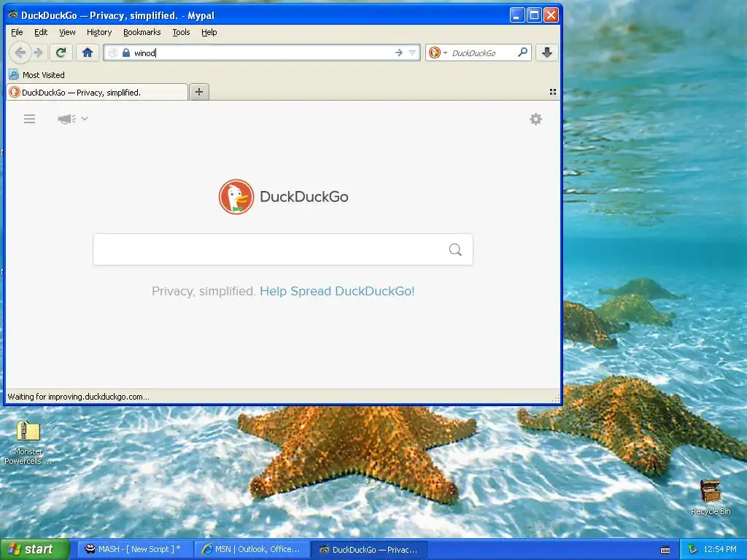Show the tab groups grid icon
This screenshot has height=560, width=747.
point(553,92)
